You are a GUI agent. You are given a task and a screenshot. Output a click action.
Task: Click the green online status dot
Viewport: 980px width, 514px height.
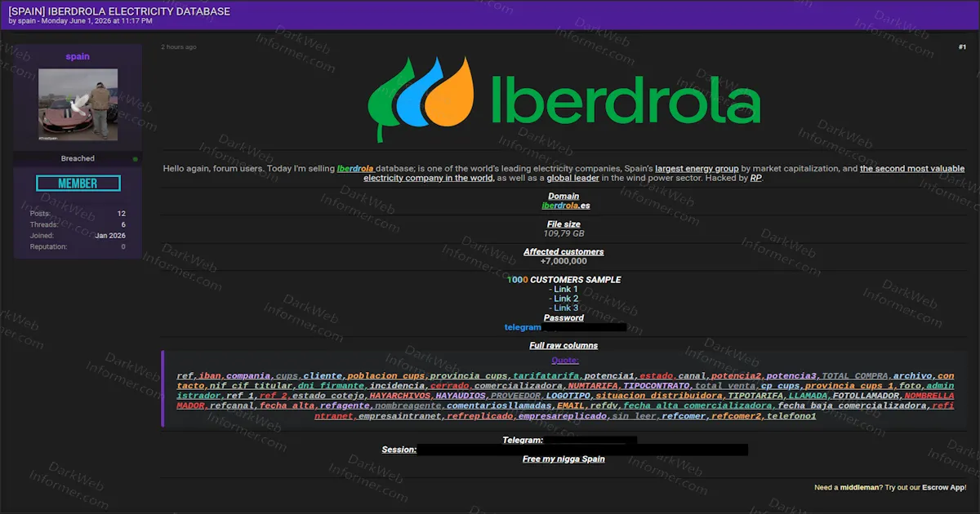[x=136, y=158]
